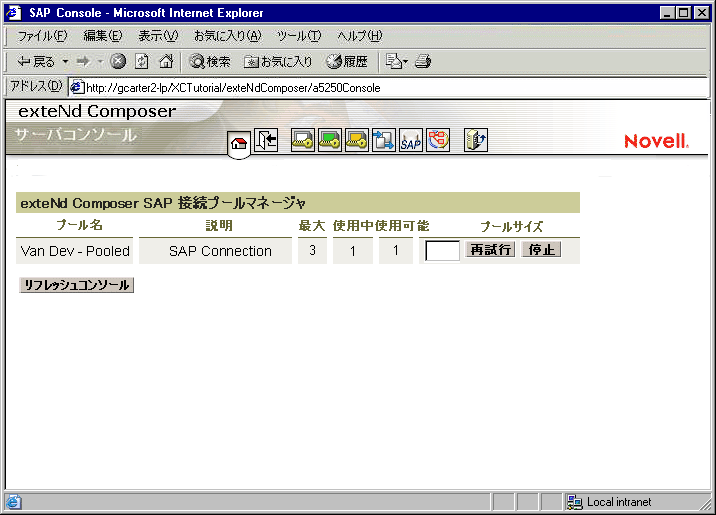
Task: Open the green key license icon
Action: tap(330, 140)
